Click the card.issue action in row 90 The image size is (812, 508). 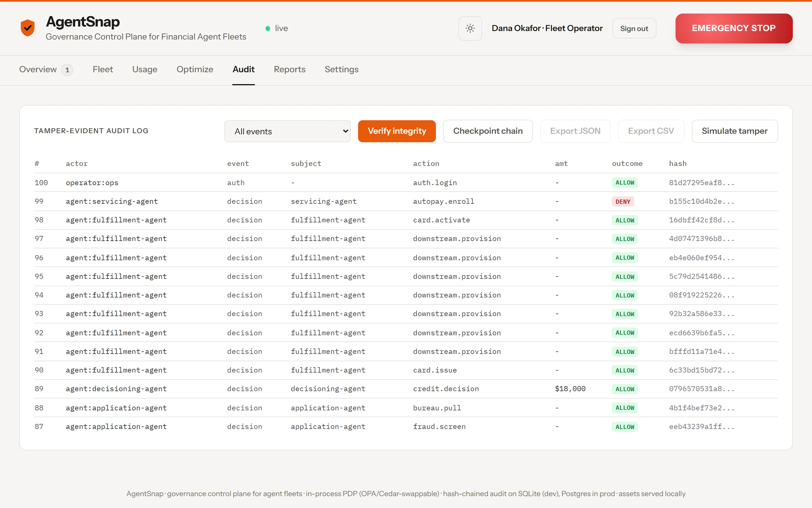point(435,370)
